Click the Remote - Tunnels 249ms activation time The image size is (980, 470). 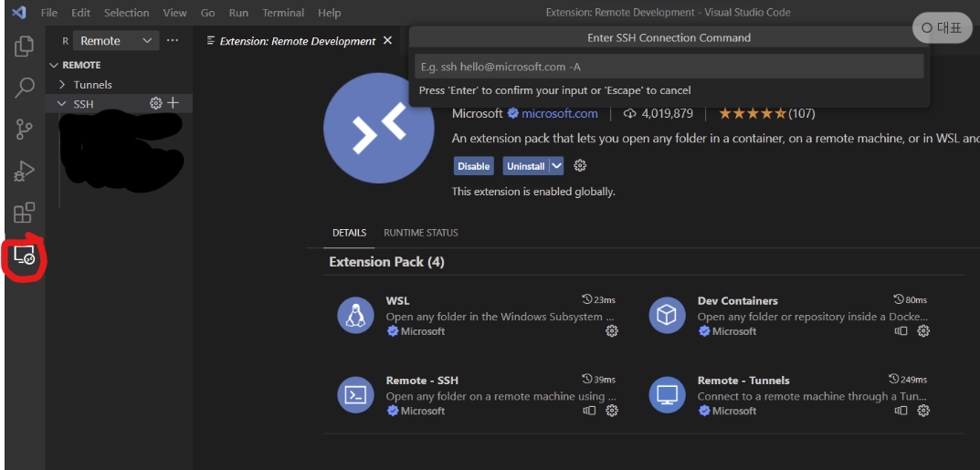tap(908, 380)
